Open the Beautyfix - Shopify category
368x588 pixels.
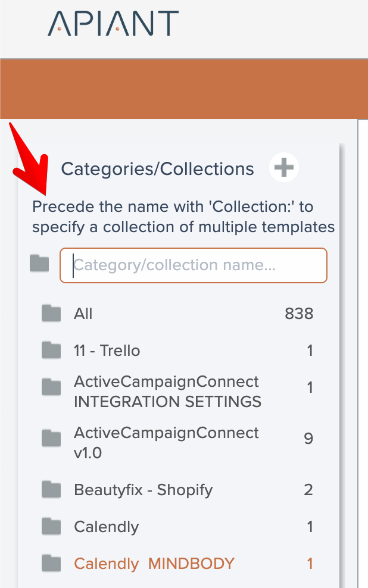143,490
